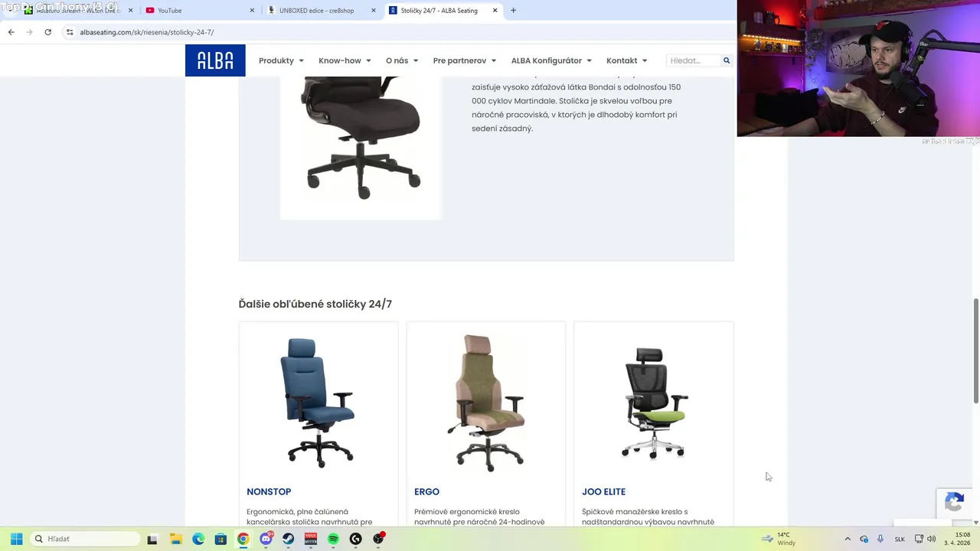Click the Chrome icon in the taskbar
This screenshot has width=980, height=551.
tap(243, 539)
